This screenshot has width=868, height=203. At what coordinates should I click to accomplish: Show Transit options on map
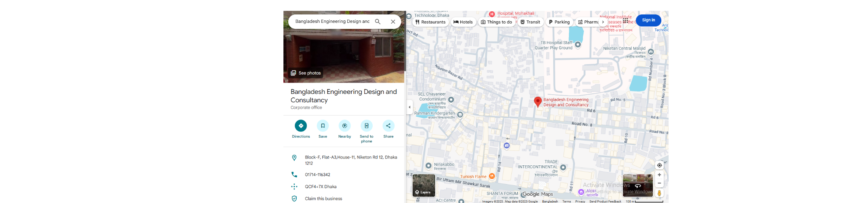tap(530, 22)
